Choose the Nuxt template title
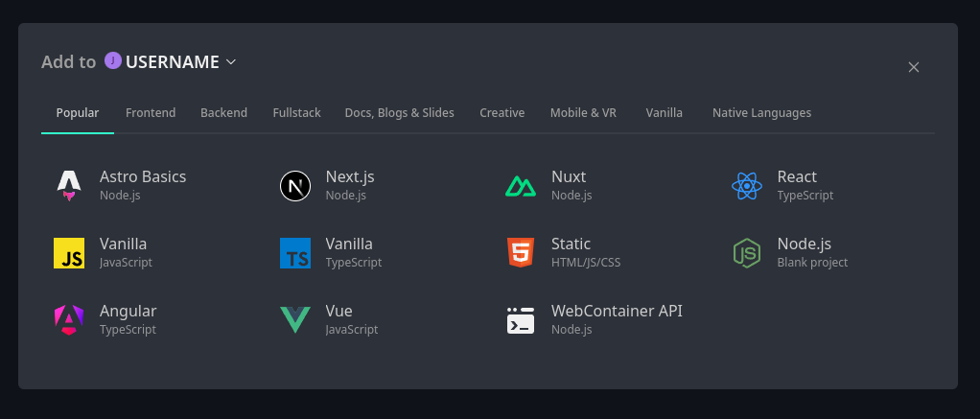This screenshot has width=980, height=419. 569,176
